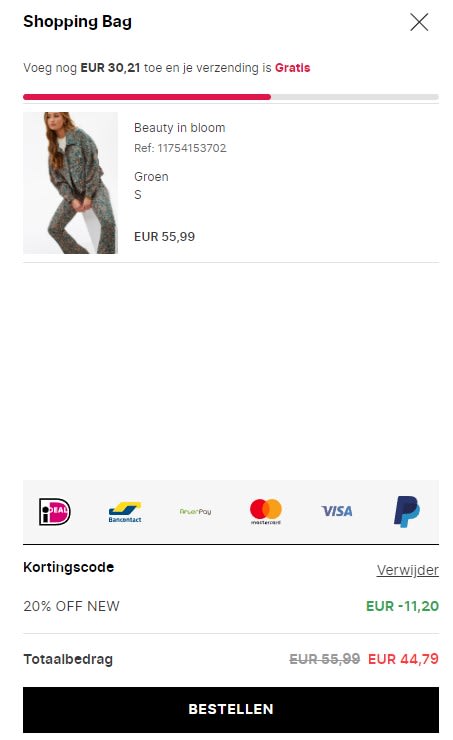Click the AfterPay payment icon

tap(195, 512)
